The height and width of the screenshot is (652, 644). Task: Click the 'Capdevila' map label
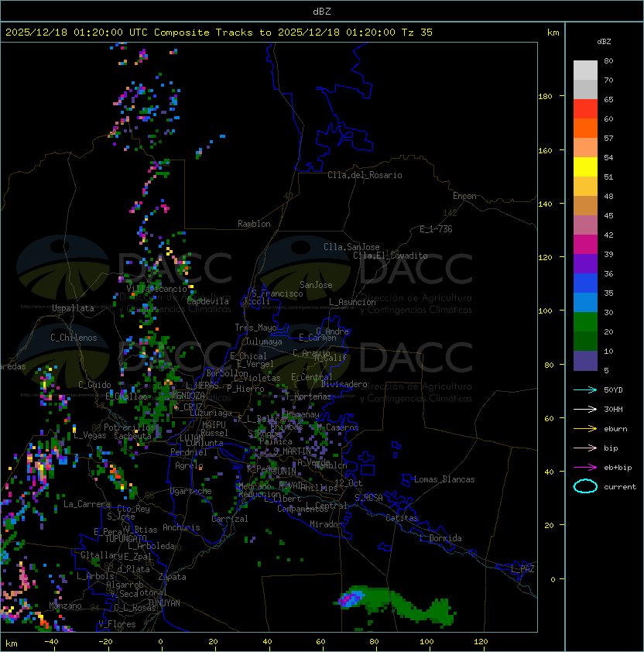(207, 301)
